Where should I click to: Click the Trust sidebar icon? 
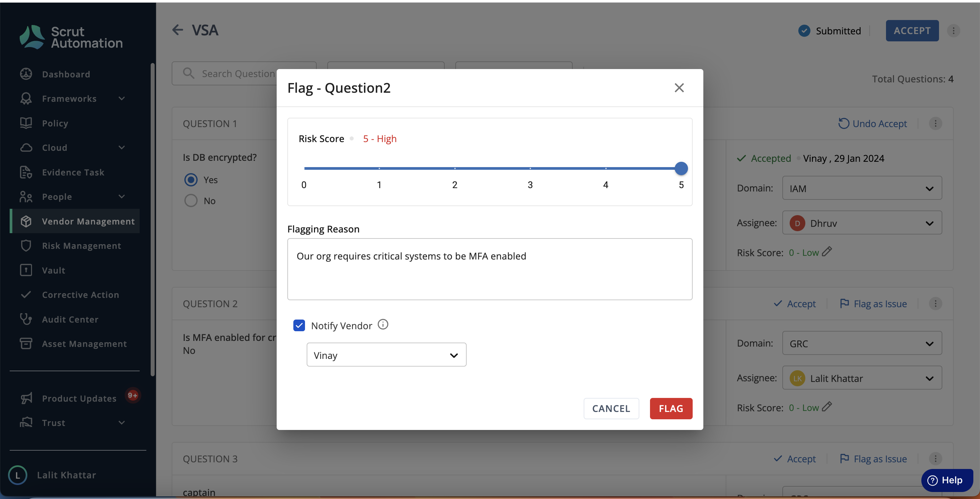26,423
